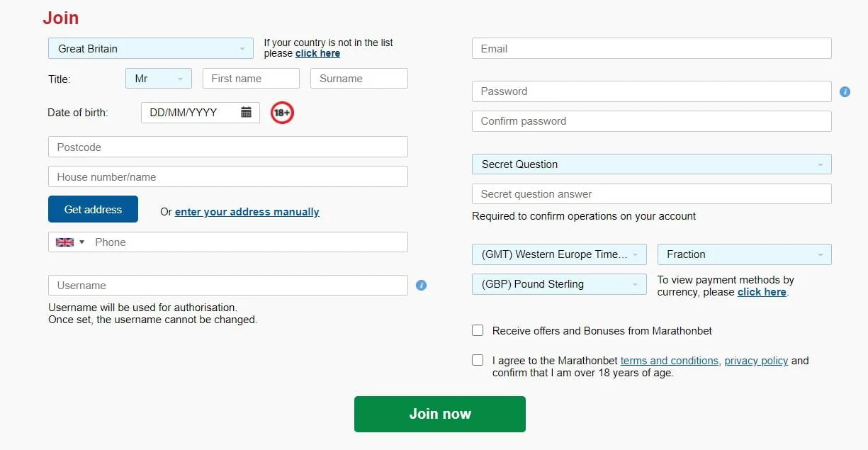Open the UK flag phone country selector
This screenshot has height=450, width=868.
point(69,242)
